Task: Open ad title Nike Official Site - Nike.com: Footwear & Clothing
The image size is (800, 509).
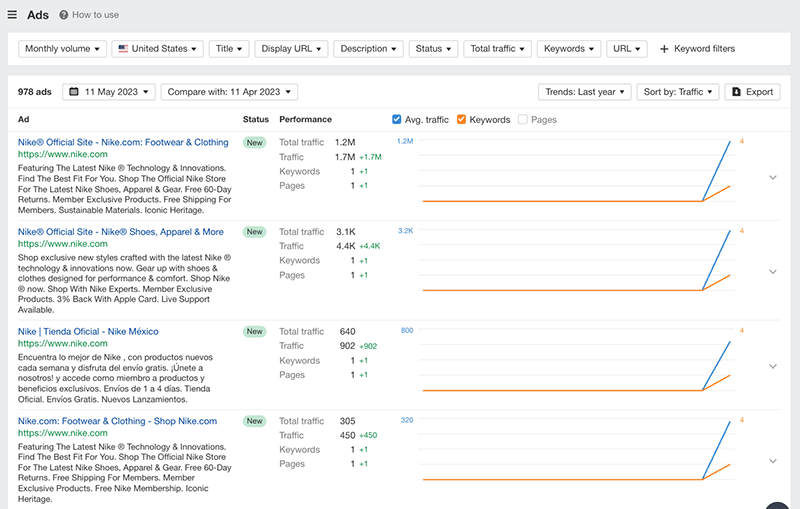Action: [x=123, y=142]
